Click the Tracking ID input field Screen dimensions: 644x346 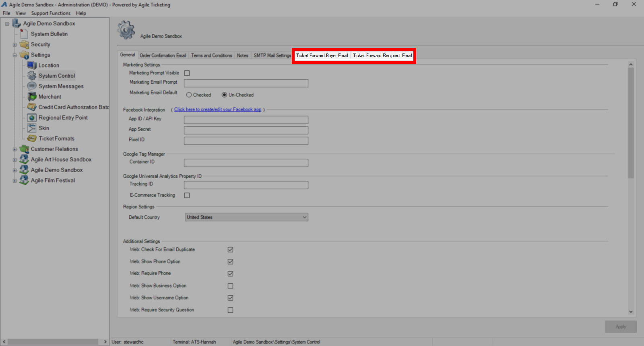pos(246,185)
